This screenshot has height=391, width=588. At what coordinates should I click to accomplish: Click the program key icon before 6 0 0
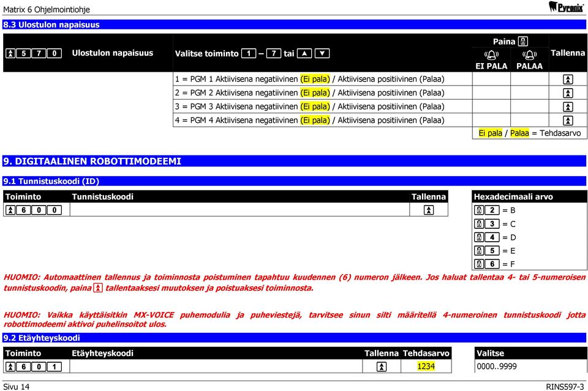10,210
